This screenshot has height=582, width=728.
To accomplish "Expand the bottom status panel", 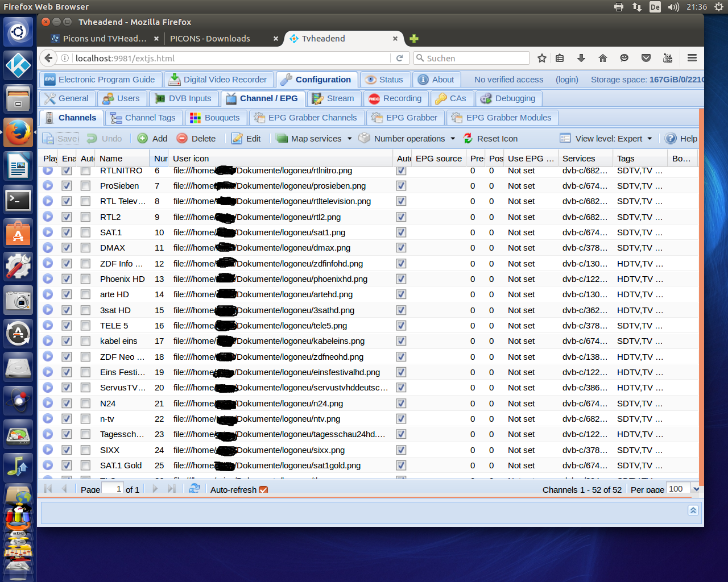I will click(693, 510).
